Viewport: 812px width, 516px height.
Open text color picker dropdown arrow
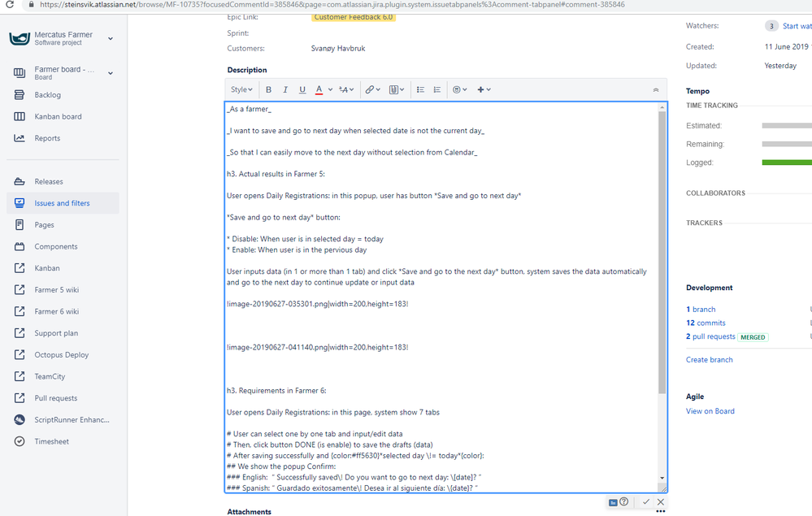click(x=330, y=89)
